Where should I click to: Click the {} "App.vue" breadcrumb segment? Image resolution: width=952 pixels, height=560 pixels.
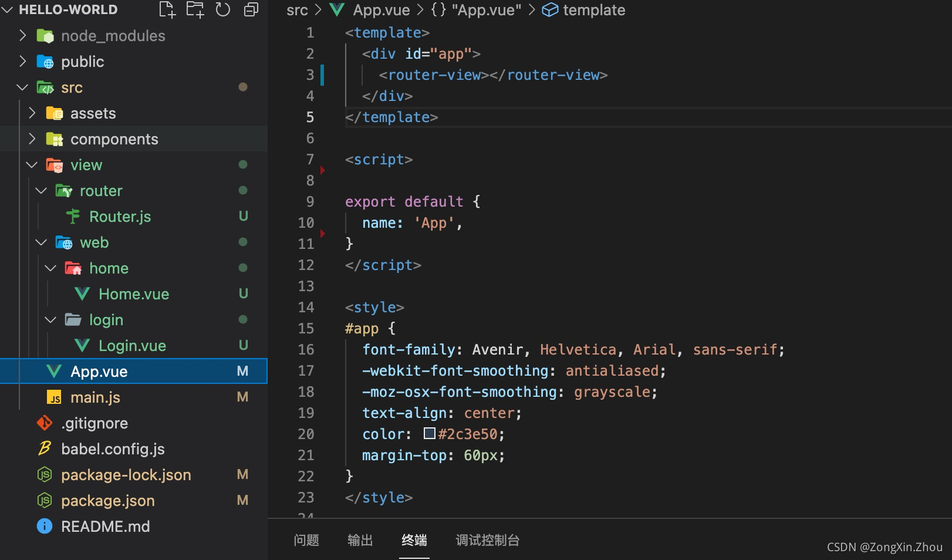point(476,10)
